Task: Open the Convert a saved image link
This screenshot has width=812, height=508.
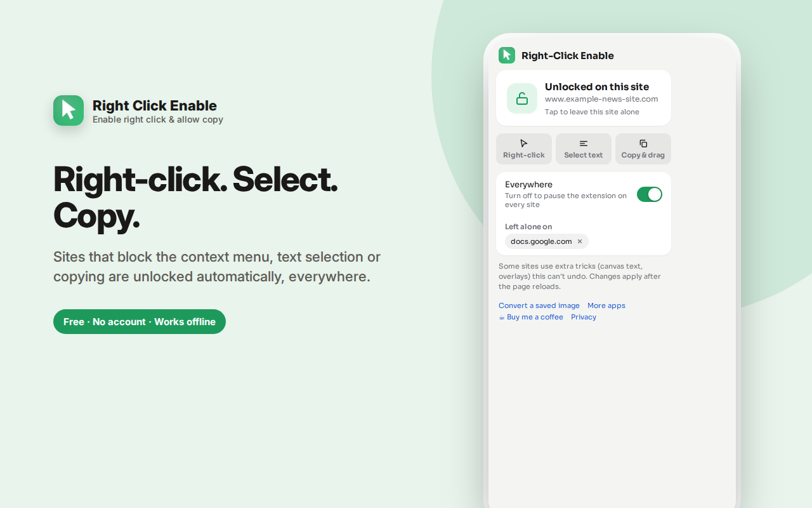Action: 539,305
